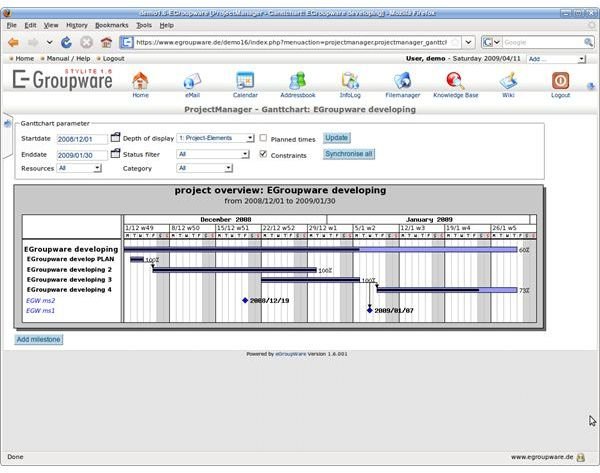The width and height of the screenshot is (600, 473).
Task: Open the Bookmarks menu
Action: coord(111,25)
